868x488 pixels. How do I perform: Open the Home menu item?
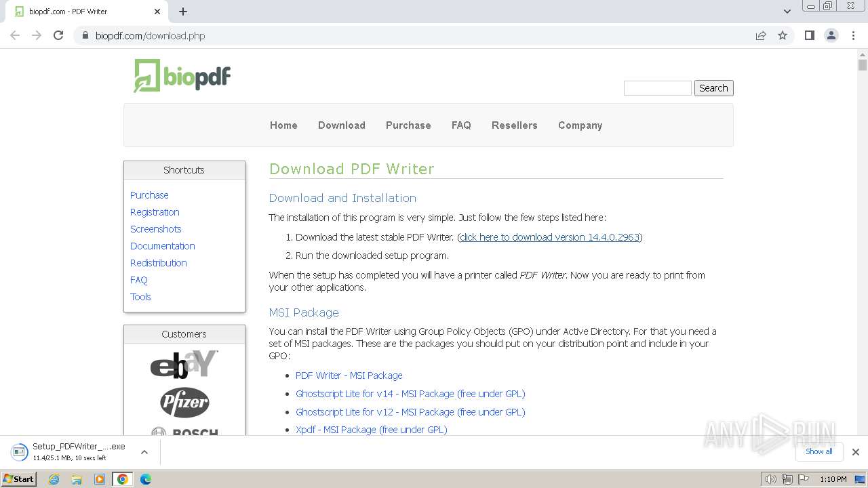coord(283,125)
